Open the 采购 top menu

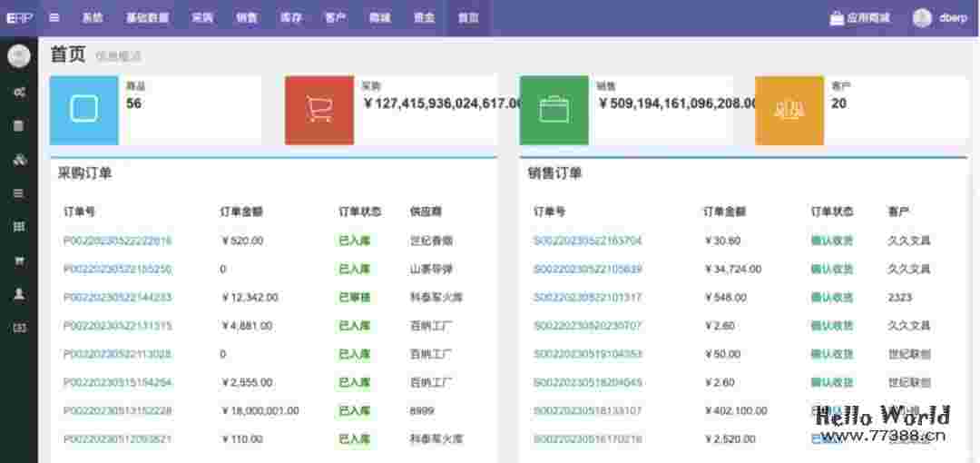coord(202,17)
